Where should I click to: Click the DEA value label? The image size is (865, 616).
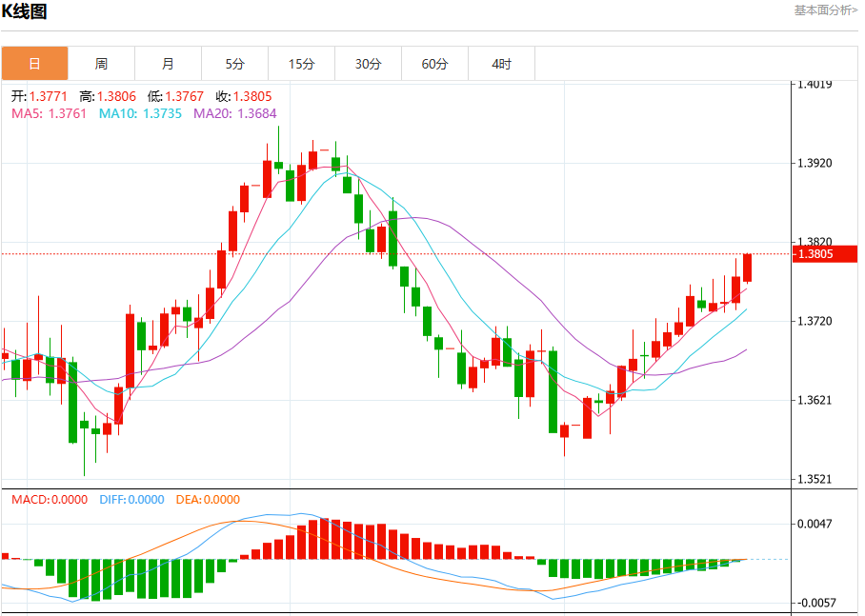click(x=208, y=500)
